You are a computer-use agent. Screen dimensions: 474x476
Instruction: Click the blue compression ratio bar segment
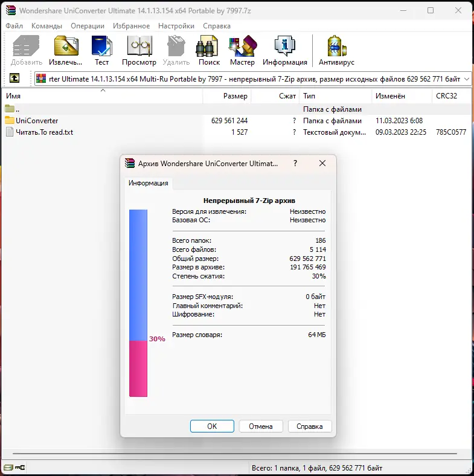coord(138,275)
